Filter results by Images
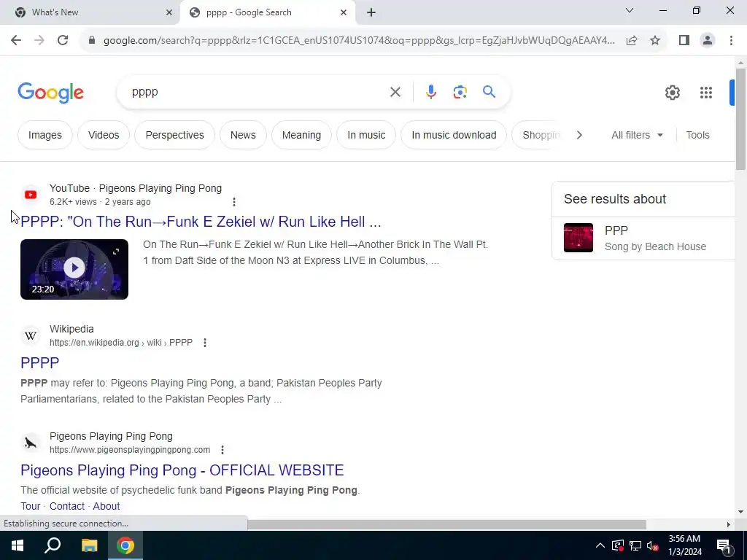Viewport: 747px width, 560px height. click(44, 135)
